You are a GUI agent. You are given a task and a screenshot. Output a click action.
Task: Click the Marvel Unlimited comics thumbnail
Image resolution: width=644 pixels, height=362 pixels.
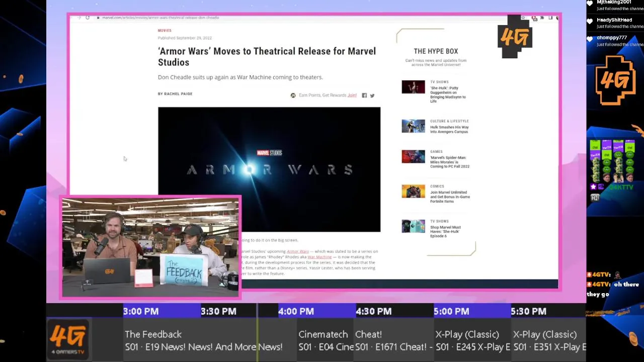tap(413, 191)
